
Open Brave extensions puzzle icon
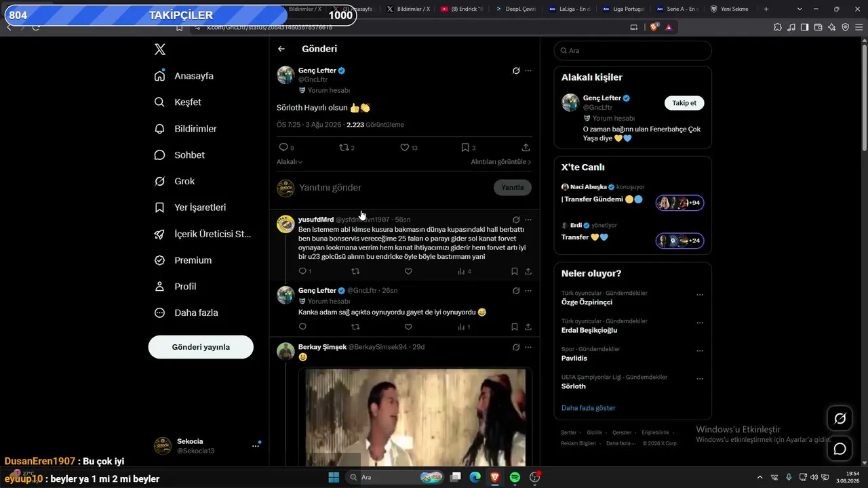pyautogui.click(x=778, y=27)
